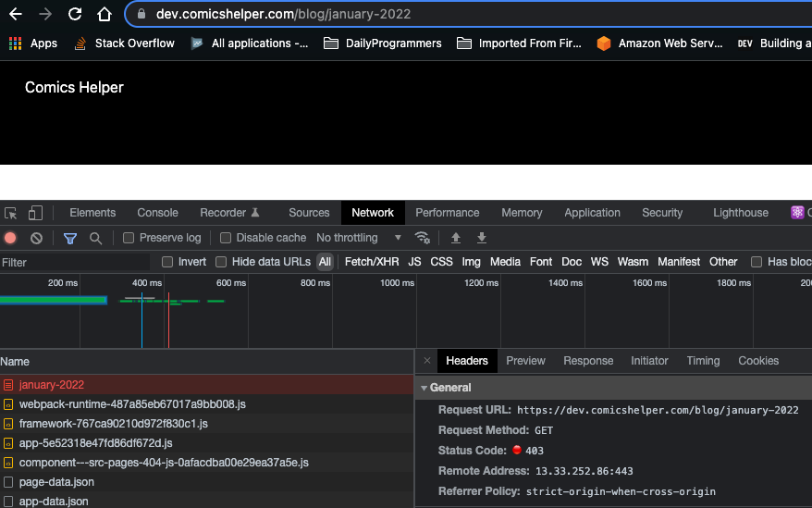The width and height of the screenshot is (812, 508).
Task: Open the Preview tab in request details
Action: pyautogui.click(x=525, y=361)
